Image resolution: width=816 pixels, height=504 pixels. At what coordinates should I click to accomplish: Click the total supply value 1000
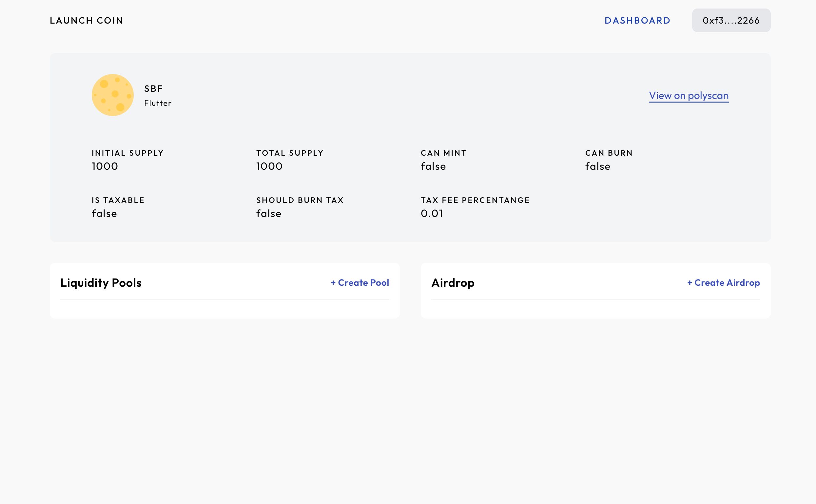269,166
